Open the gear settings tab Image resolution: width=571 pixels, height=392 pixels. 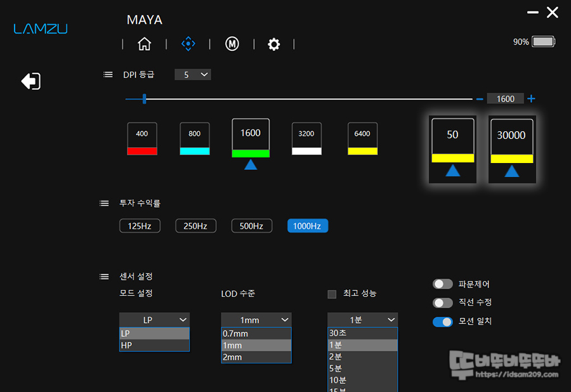[274, 44]
